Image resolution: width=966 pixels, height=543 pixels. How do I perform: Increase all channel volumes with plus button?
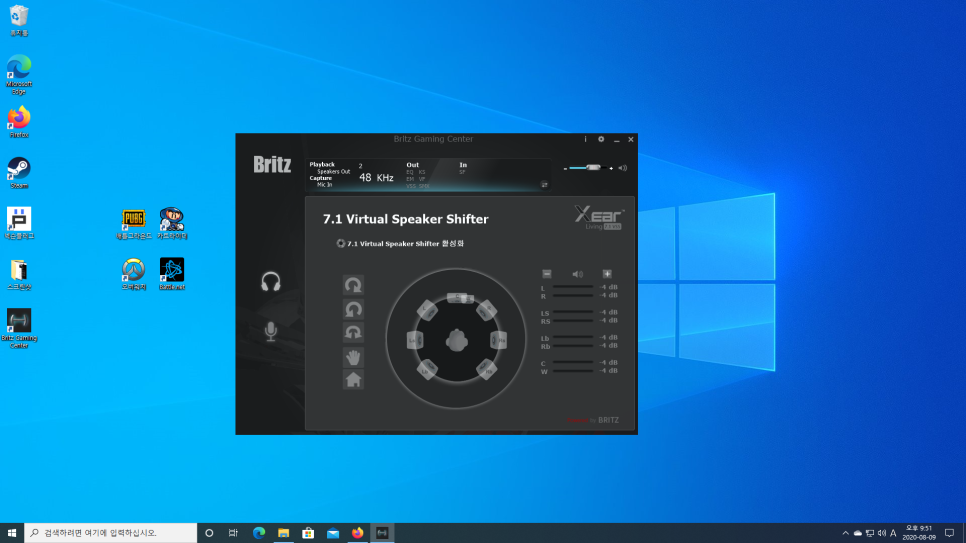click(607, 274)
